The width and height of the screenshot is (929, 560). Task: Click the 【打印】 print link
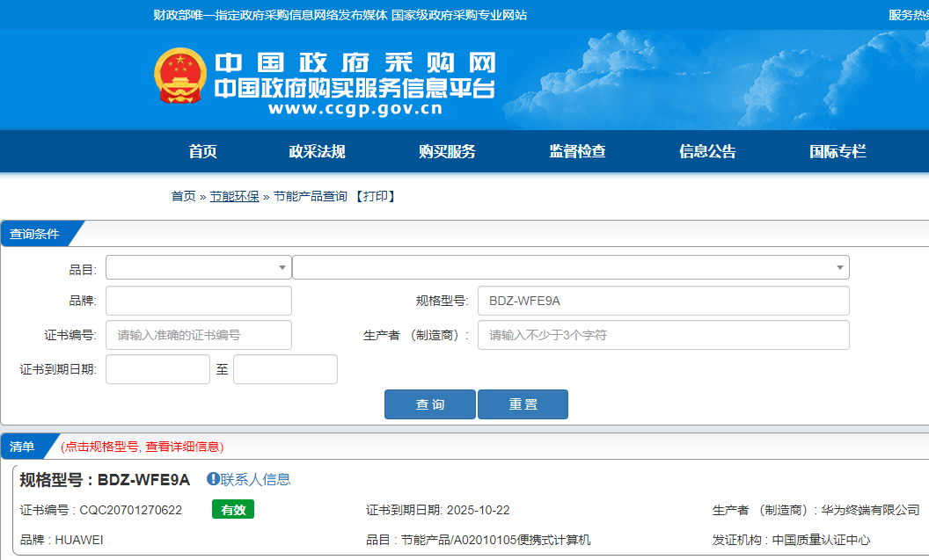[375, 196]
